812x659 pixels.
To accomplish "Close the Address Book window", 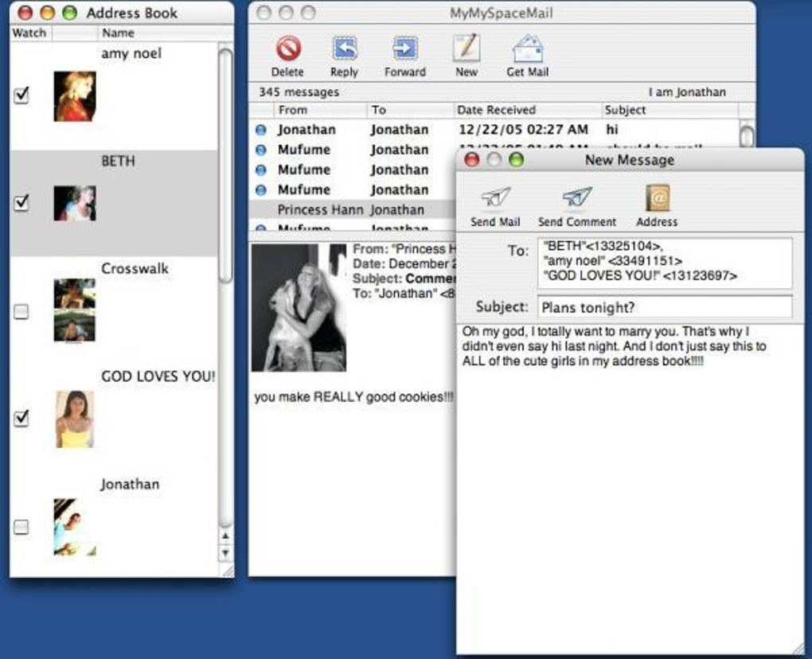I will (25, 13).
